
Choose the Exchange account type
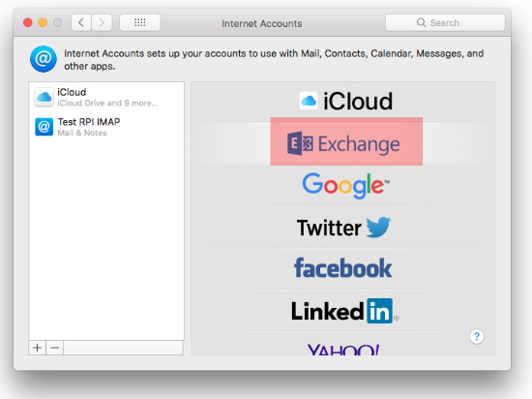click(x=343, y=143)
